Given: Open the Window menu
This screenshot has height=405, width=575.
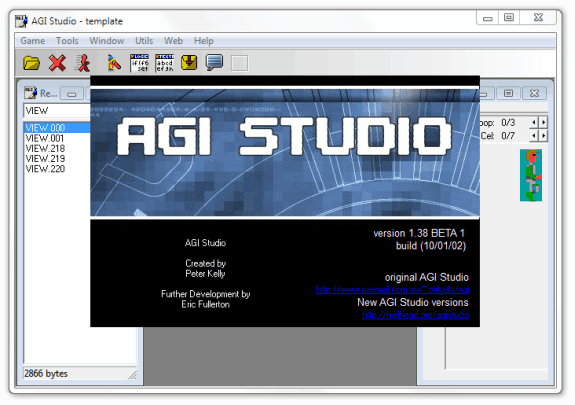Looking at the screenshot, I should pos(107,41).
